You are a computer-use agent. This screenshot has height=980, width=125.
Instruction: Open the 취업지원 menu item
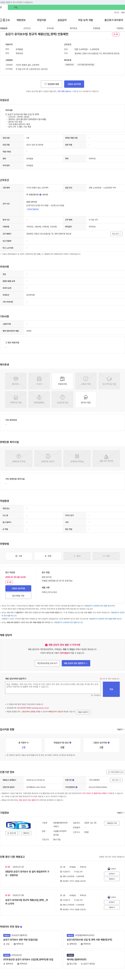click(41, 20)
